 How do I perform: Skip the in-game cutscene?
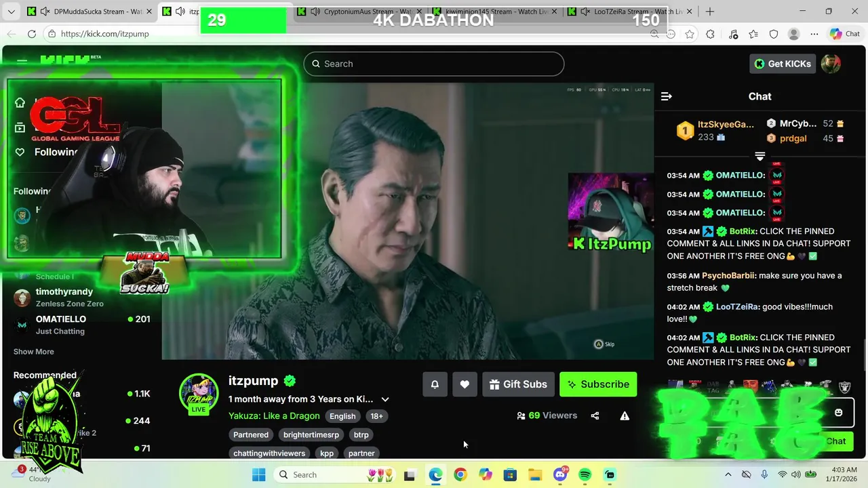point(604,344)
